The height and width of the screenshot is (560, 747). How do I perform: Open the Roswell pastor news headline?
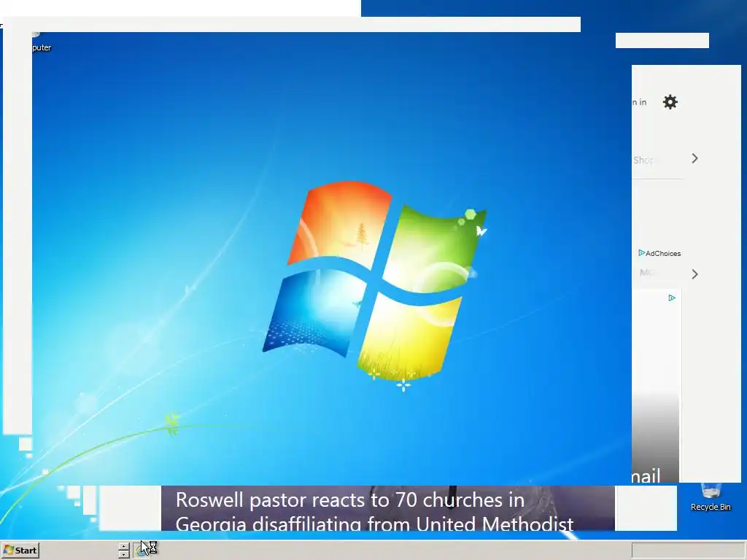tap(374, 511)
